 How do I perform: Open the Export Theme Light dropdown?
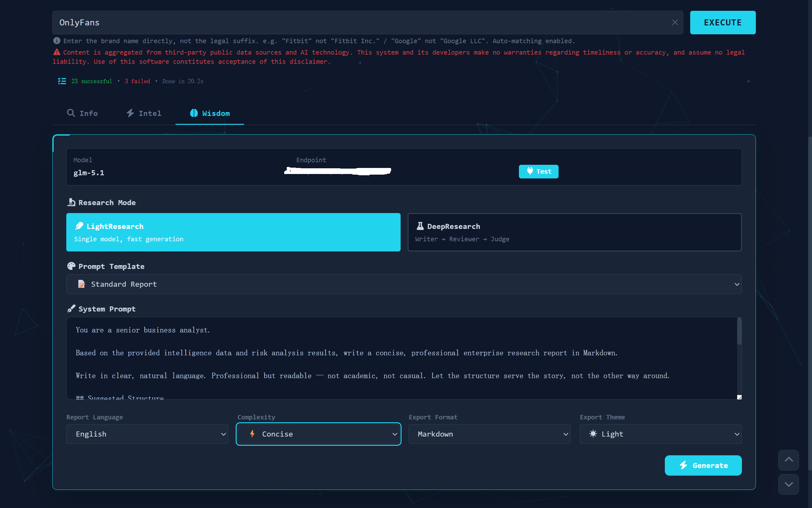(x=660, y=434)
